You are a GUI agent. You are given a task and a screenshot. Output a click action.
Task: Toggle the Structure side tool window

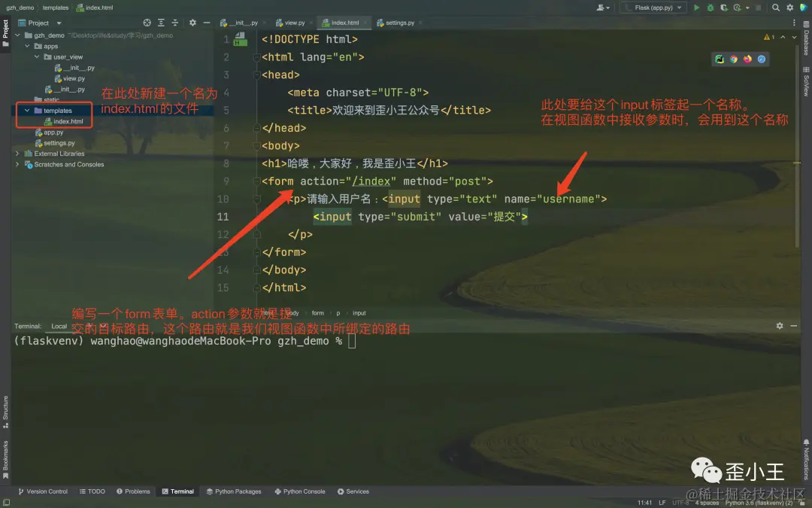click(x=5, y=412)
